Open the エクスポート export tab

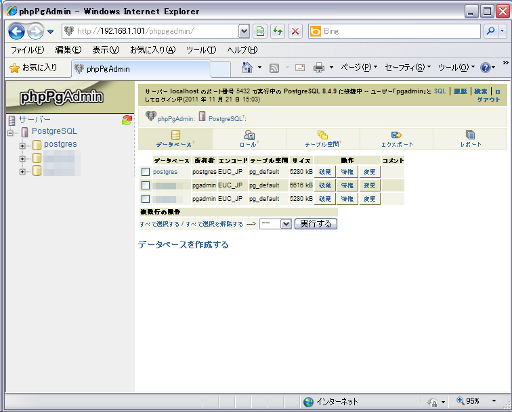click(x=397, y=139)
